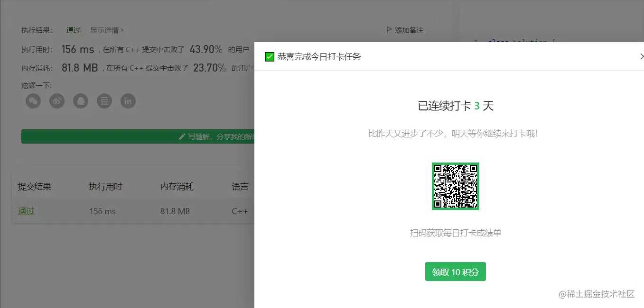Click the 炫耀一下 label
The height and width of the screenshot is (308, 644).
(x=37, y=85)
